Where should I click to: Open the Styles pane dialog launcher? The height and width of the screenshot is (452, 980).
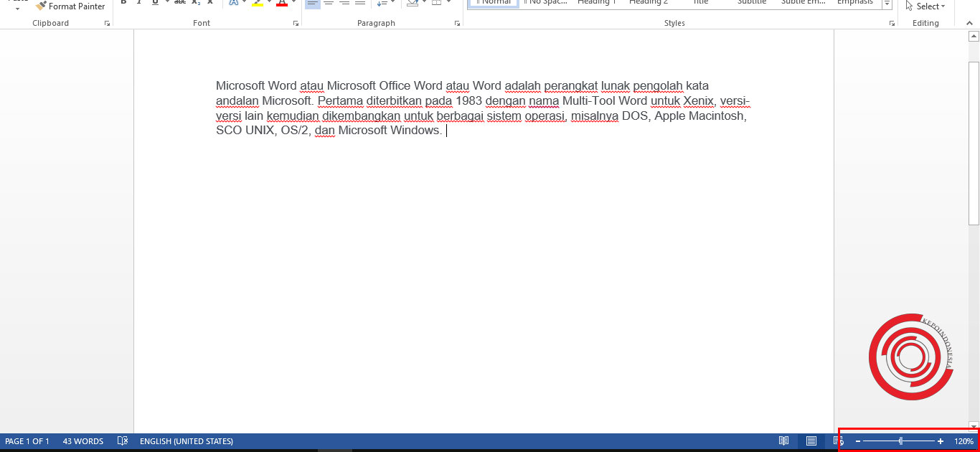point(892,24)
